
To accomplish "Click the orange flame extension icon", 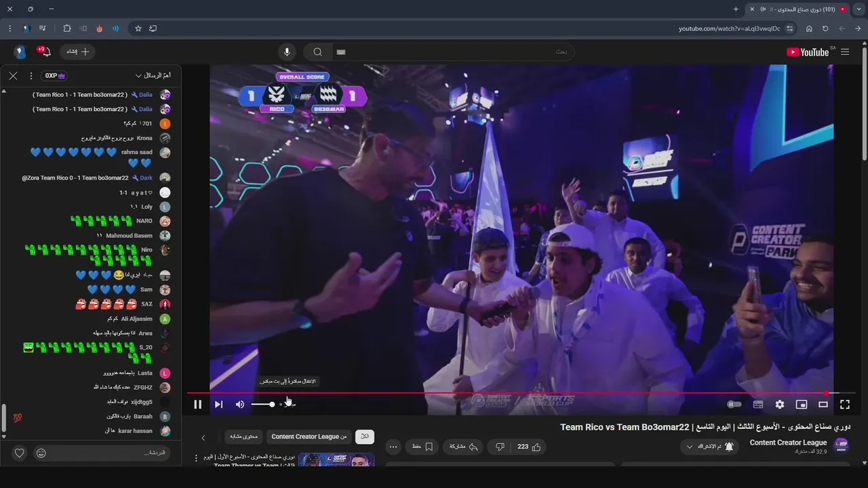I will click(100, 28).
